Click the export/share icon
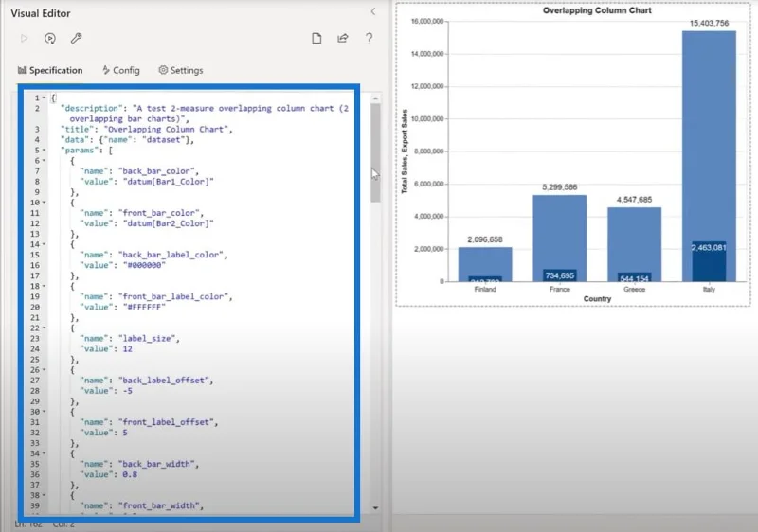The height and width of the screenshot is (532, 758). click(343, 38)
